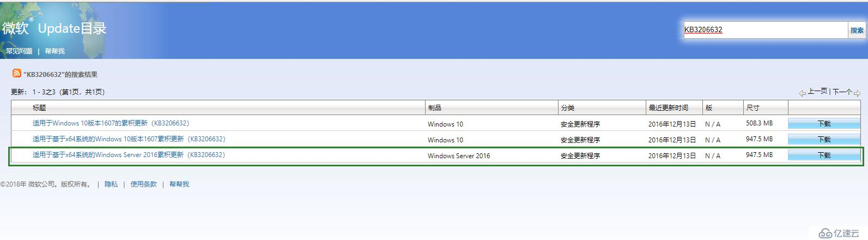Click the previous page arrow icon
The image size is (868, 240).
803,93
